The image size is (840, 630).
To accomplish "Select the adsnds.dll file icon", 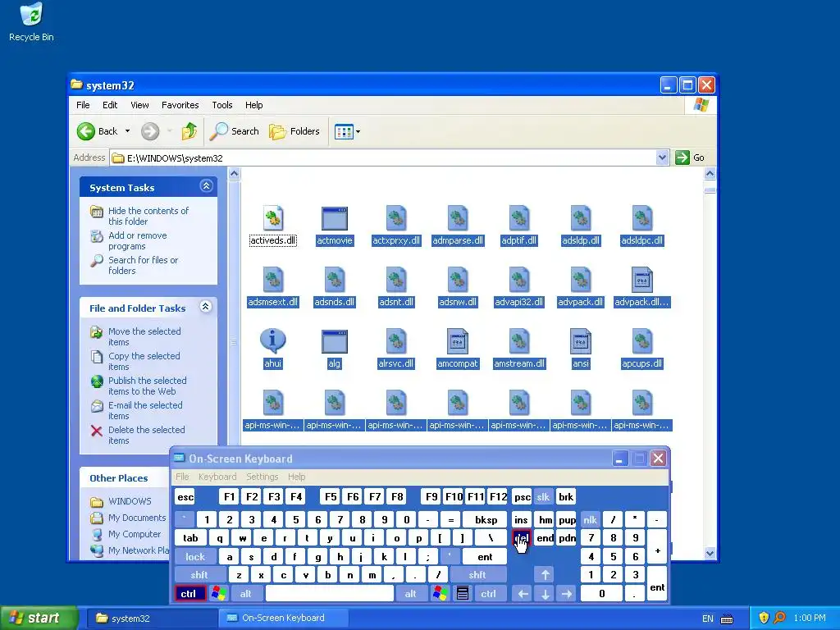I will point(335,280).
